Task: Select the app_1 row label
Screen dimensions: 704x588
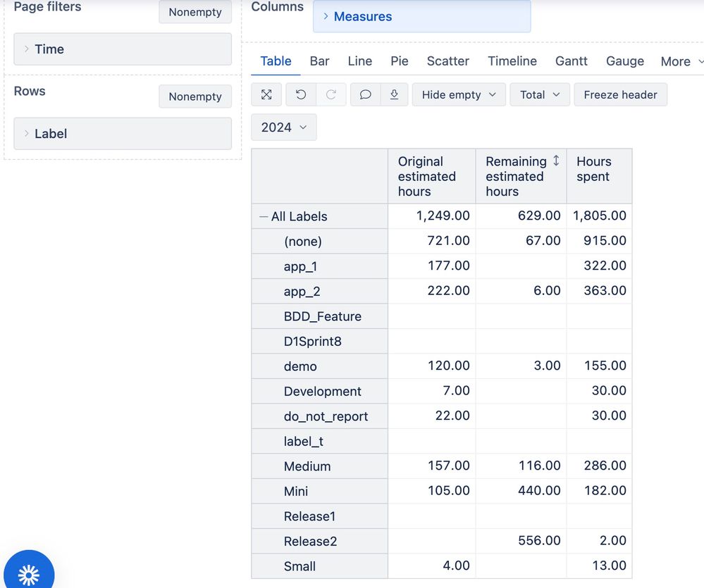Action: click(x=300, y=266)
